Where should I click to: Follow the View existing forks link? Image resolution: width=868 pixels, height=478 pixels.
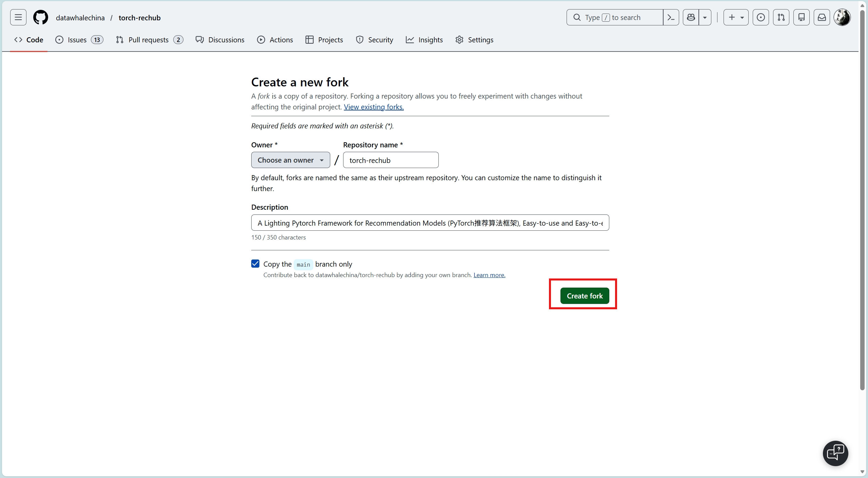coord(374,107)
